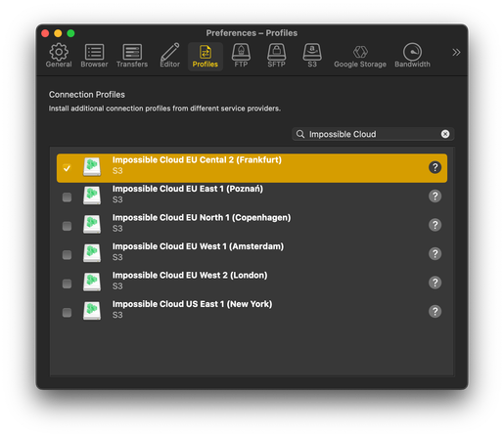Close the Preferences window with red button
The height and width of the screenshot is (437, 504).
point(45,33)
